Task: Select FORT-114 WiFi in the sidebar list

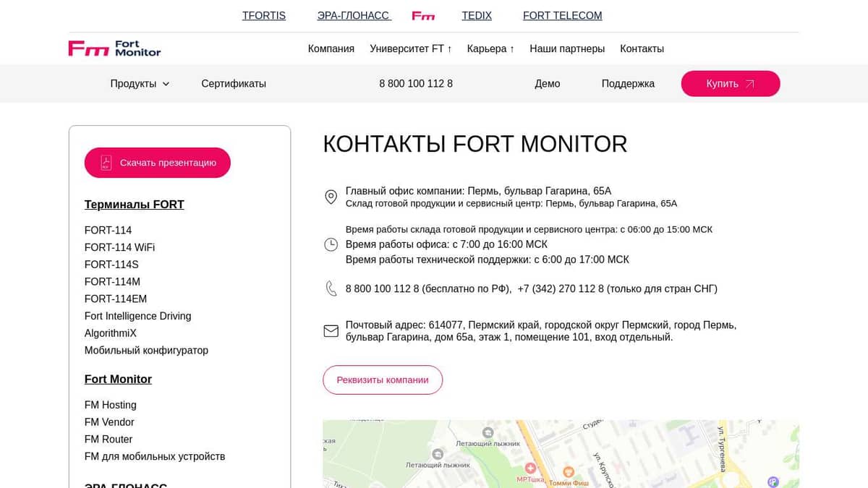Action: click(x=119, y=247)
